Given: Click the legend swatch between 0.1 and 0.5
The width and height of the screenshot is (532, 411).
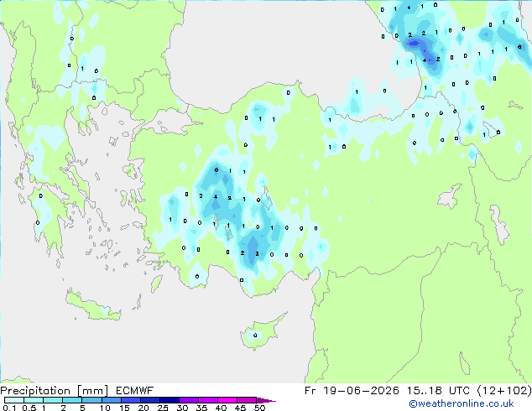Looking at the screenshot, I should tap(14, 400).
